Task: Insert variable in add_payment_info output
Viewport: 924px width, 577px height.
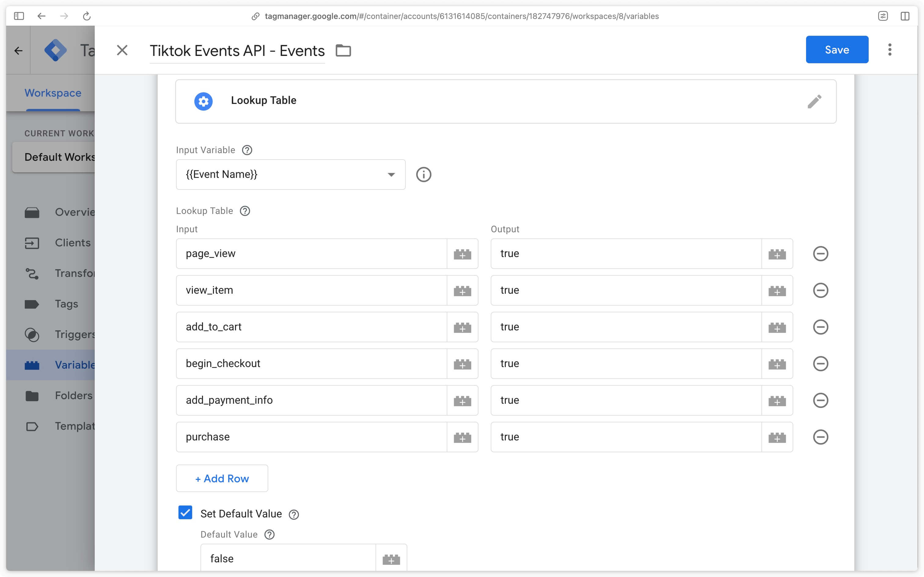Action: point(777,400)
